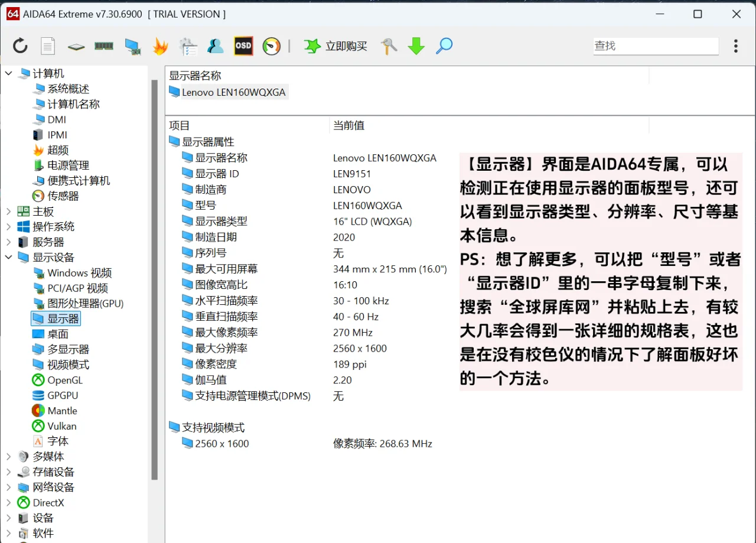Viewport: 756px width, 543px height.
Task: Open the Mantle tree entry
Action: tap(54, 411)
